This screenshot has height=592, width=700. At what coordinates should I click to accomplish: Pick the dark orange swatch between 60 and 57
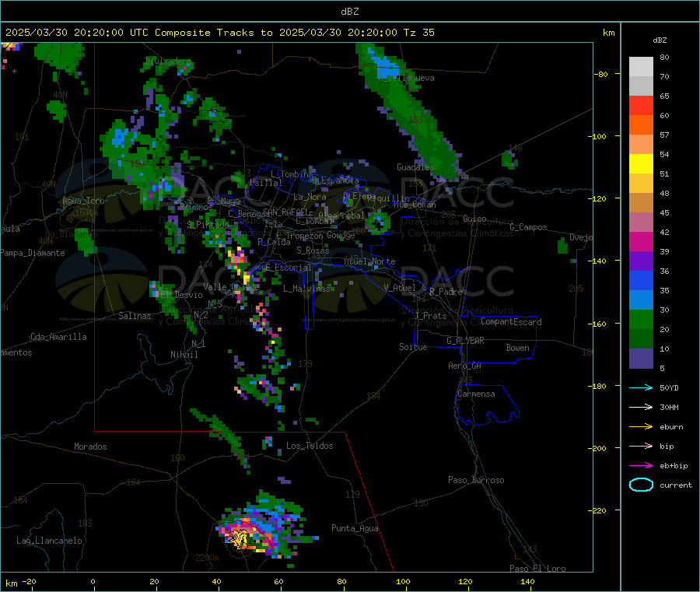click(x=641, y=125)
